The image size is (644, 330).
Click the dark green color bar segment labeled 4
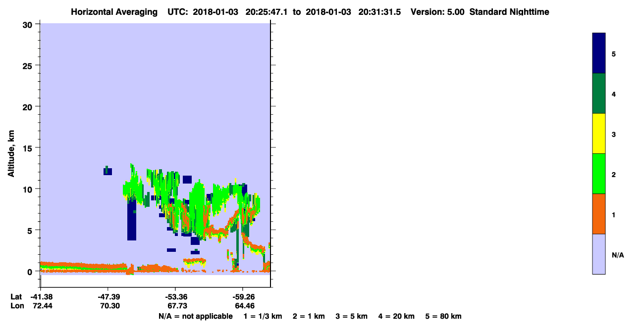(x=599, y=94)
